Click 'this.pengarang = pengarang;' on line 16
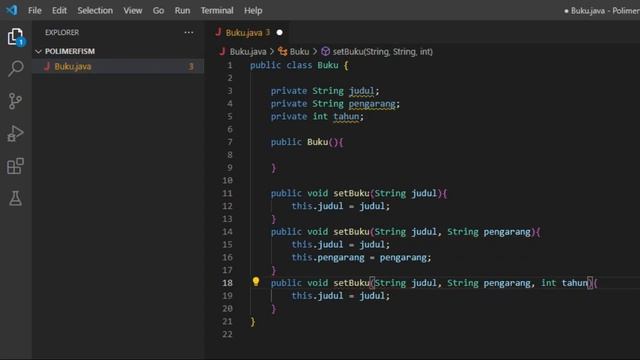Screen dimensions: 640x360 click(361, 257)
